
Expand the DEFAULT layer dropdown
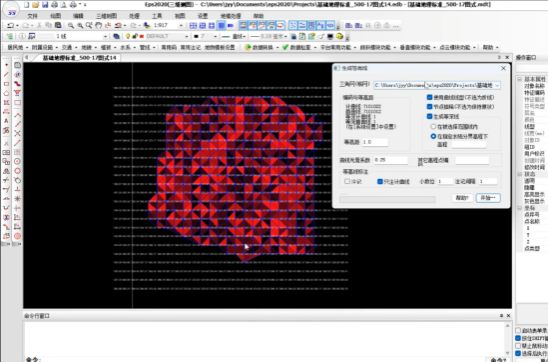(x=187, y=36)
